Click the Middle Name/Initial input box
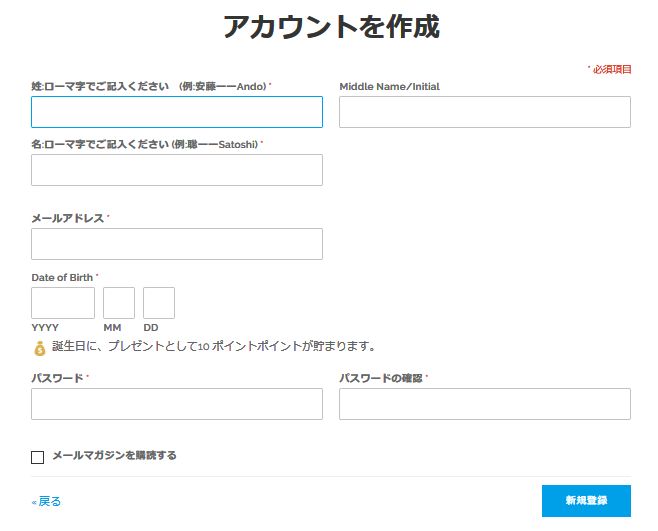 (x=485, y=112)
